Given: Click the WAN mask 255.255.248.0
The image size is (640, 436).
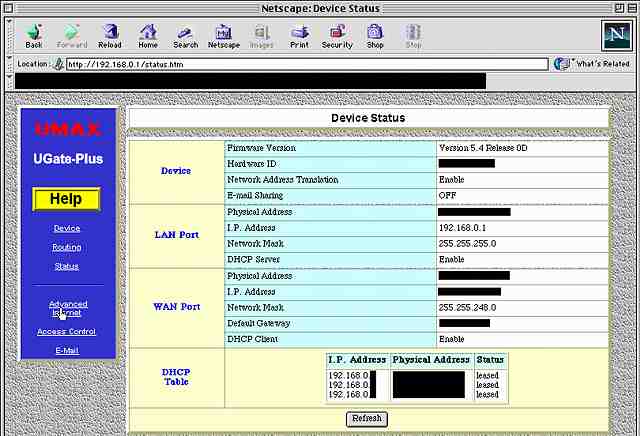Looking at the screenshot, I should point(467,307).
